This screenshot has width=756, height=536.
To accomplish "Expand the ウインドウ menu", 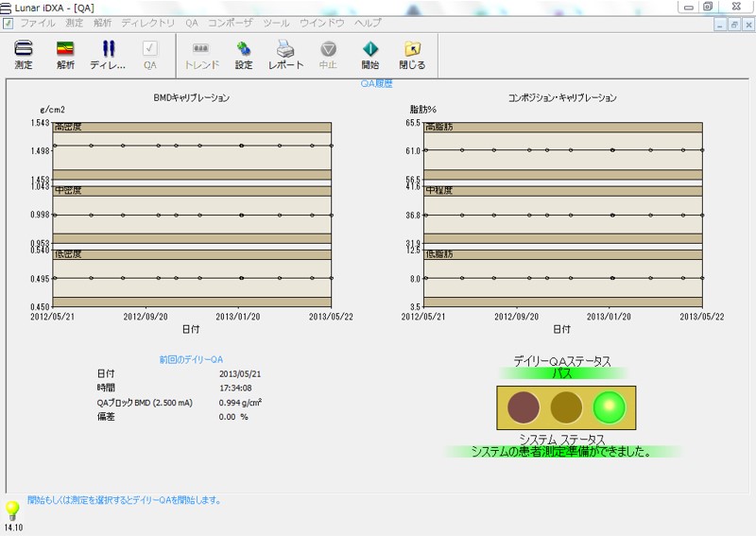I will pyautogui.click(x=321, y=22).
